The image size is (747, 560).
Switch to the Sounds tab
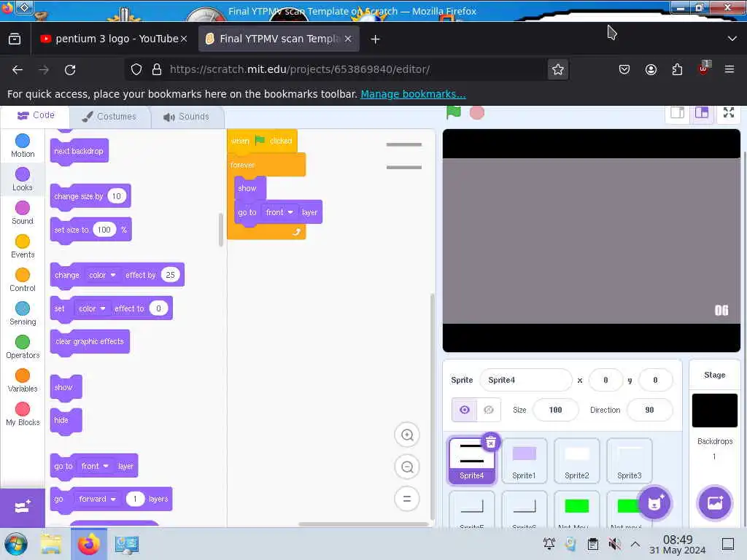click(187, 117)
